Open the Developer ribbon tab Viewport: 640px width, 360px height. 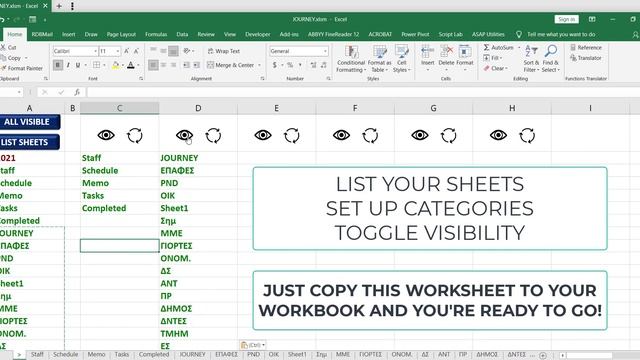pos(258,34)
